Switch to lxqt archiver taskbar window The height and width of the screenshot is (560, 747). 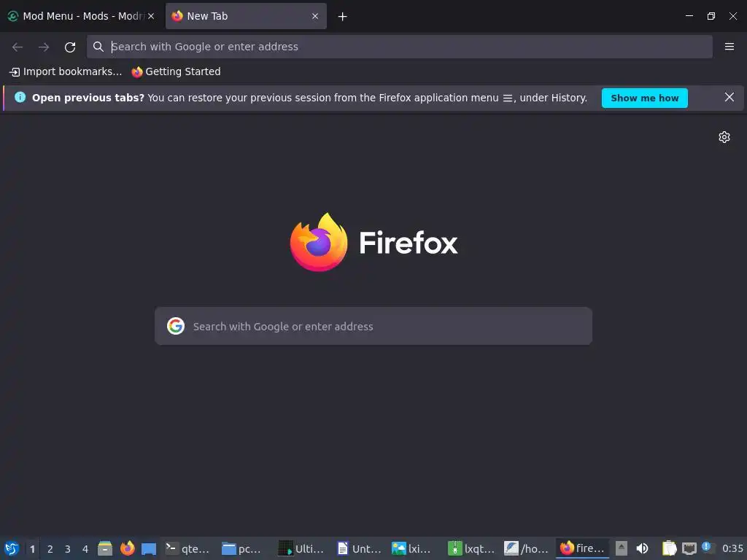point(471,548)
